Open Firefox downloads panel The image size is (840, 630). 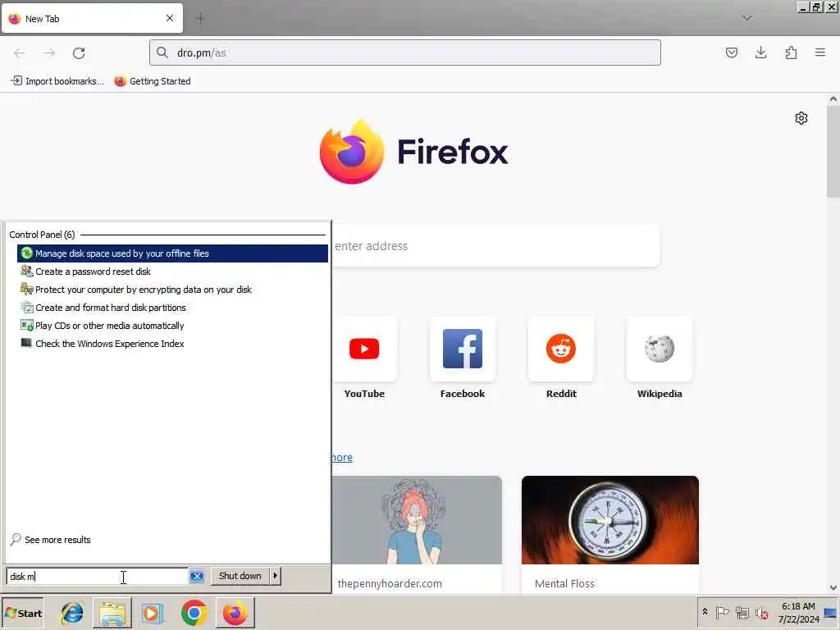click(x=760, y=52)
